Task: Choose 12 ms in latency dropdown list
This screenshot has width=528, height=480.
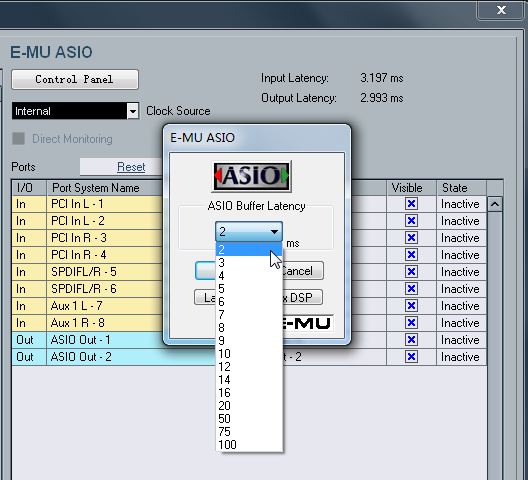Action: pyautogui.click(x=249, y=366)
